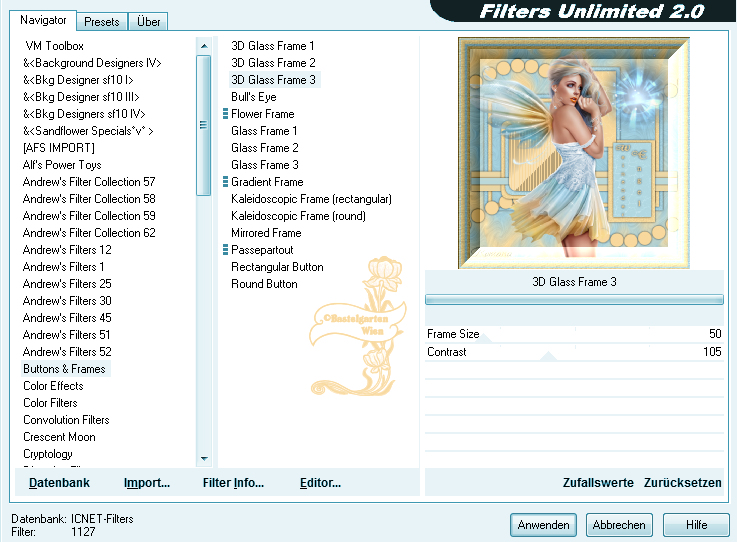Select Andrew's Filter Collection 62
The image size is (737, 542).
point(89,233)
